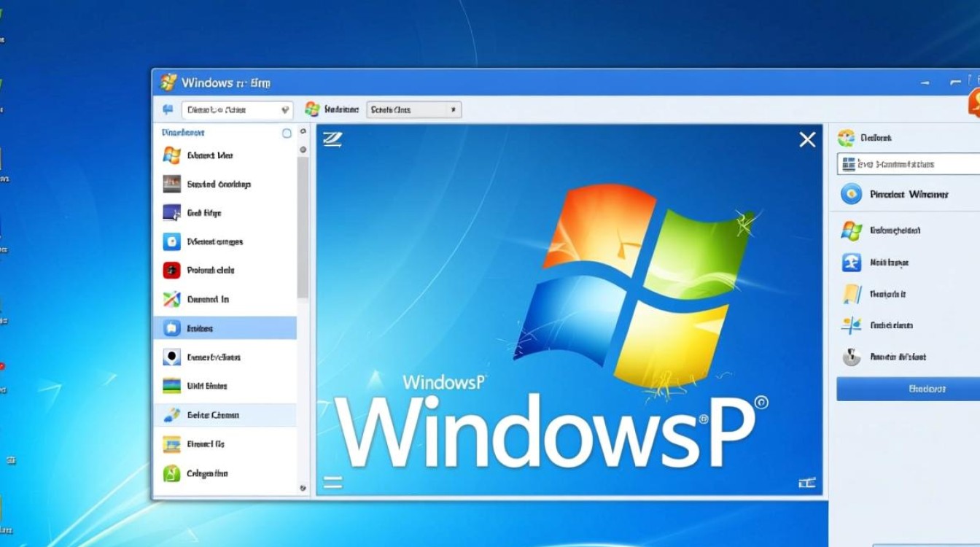Open the blue monitor icon in the sidebar
980x547 pixels.
[172, 212]
